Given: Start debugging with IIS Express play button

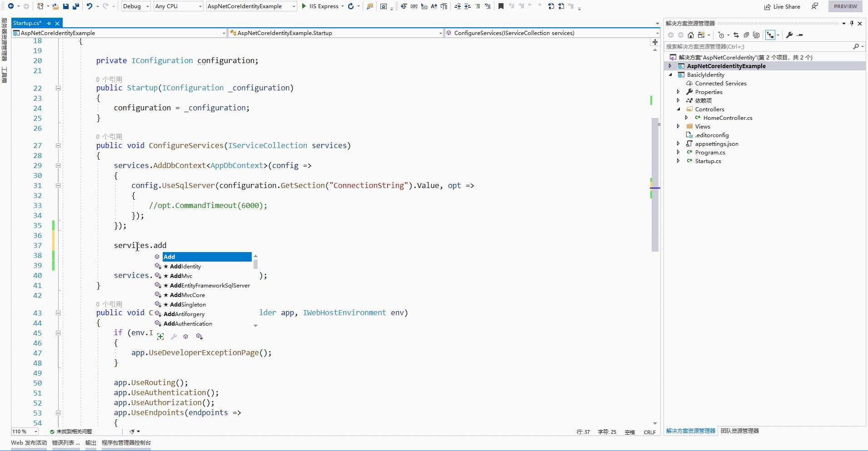Looking at the screenshot, I should click(304, 6).
